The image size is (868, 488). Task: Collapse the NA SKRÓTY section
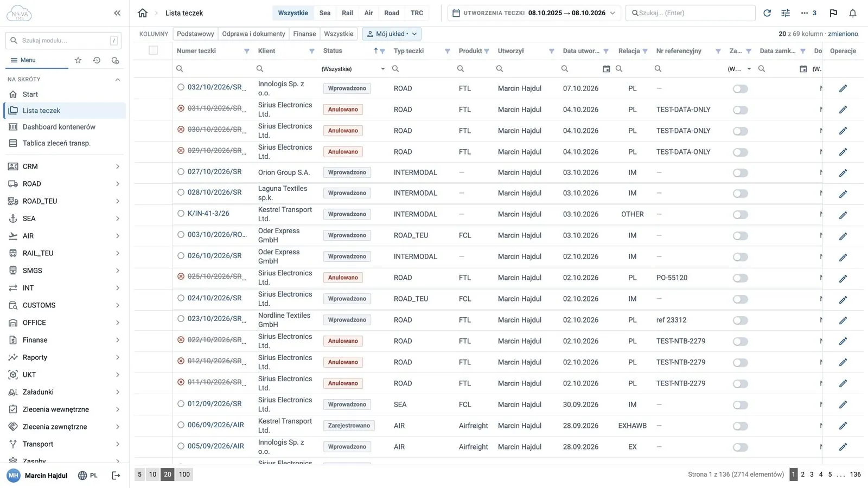[117, 80]
